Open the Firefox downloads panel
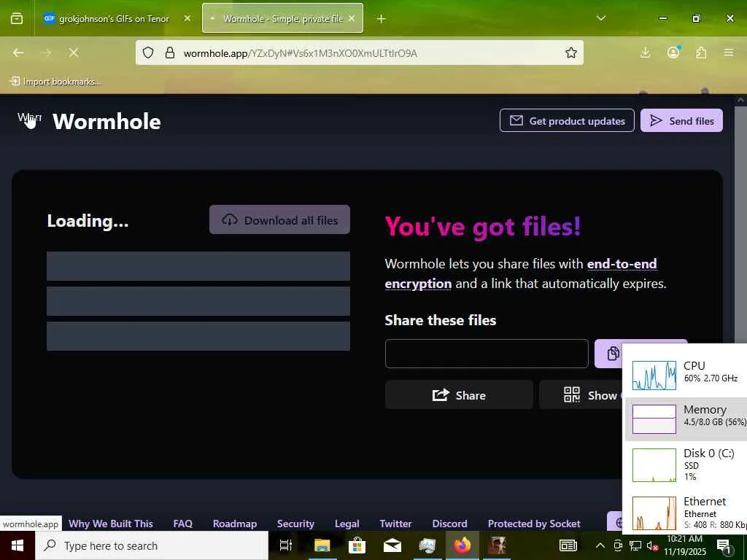The image size is (747, 560). [x=646, y=52]
